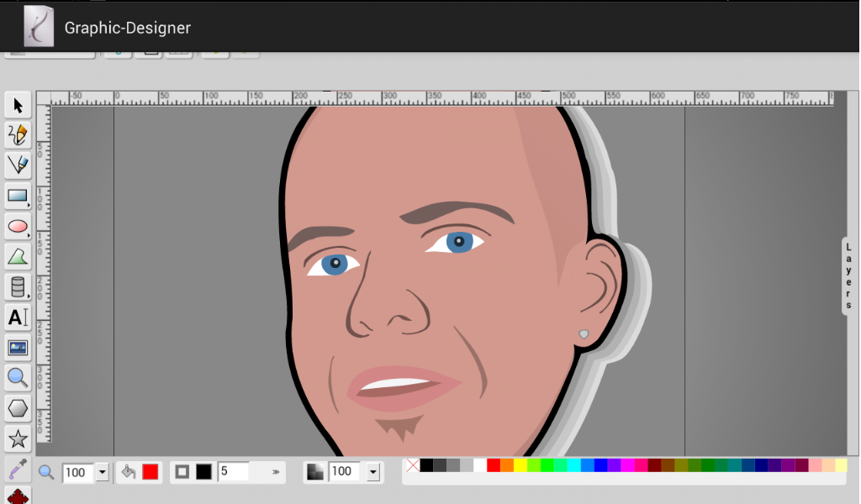Screen dimensions: 861x504
Task: Choose the no-color crossed swatch
Action: coord(412,465)
